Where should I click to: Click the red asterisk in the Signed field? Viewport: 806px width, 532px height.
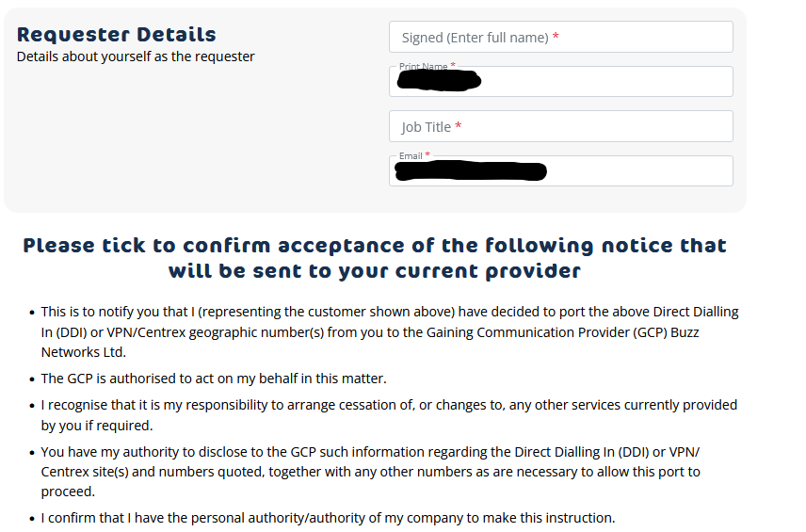556,38
